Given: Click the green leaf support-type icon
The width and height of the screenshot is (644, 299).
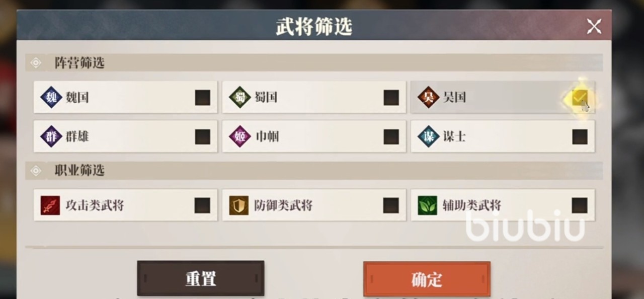Looking at the screenshot, I should pos(428,205).
